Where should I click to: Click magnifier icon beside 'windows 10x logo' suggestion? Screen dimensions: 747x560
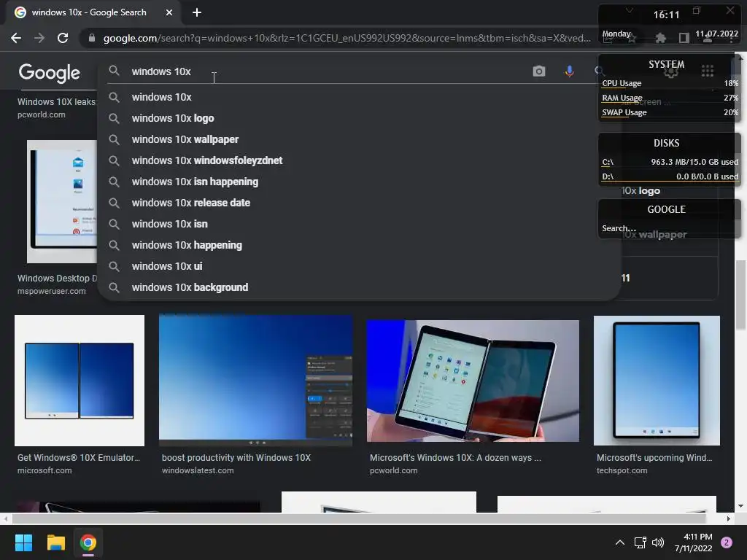point(114,118)
